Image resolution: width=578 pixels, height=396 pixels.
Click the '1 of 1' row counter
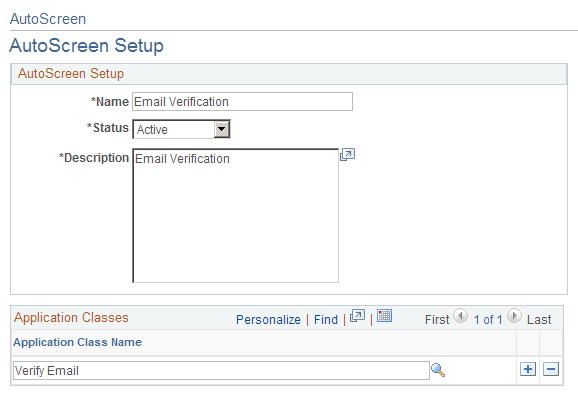click(x=488, y=319)
